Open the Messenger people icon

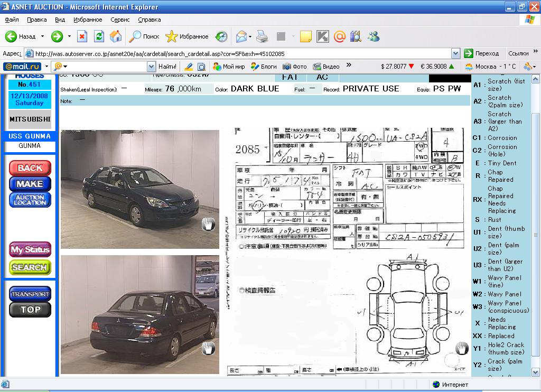(x=374, y=36)
